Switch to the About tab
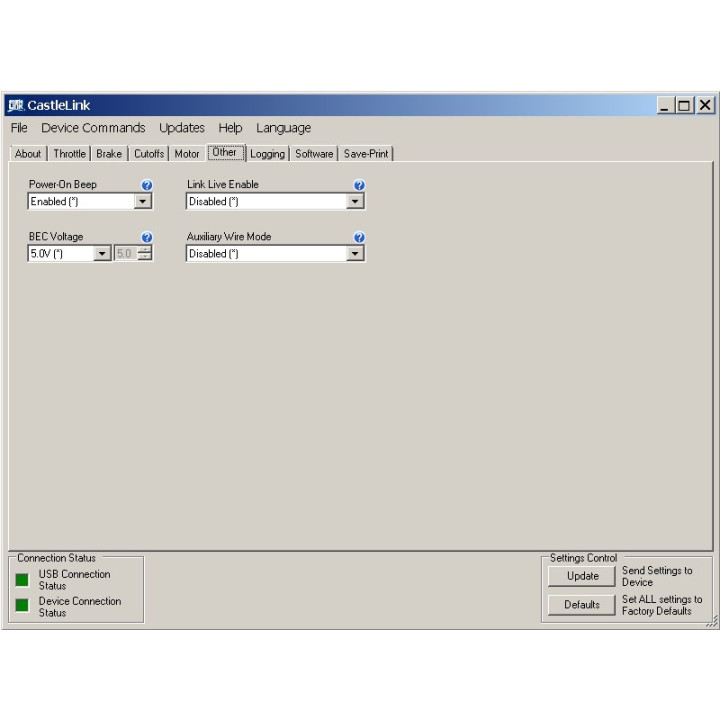 [x=28, y=154]
